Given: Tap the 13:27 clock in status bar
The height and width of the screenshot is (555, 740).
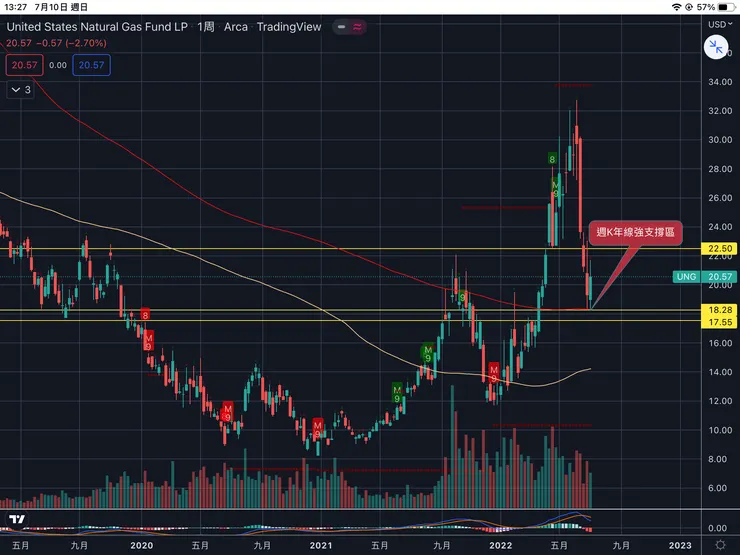Looking at the screenshot, I should (x=16, y=7).
